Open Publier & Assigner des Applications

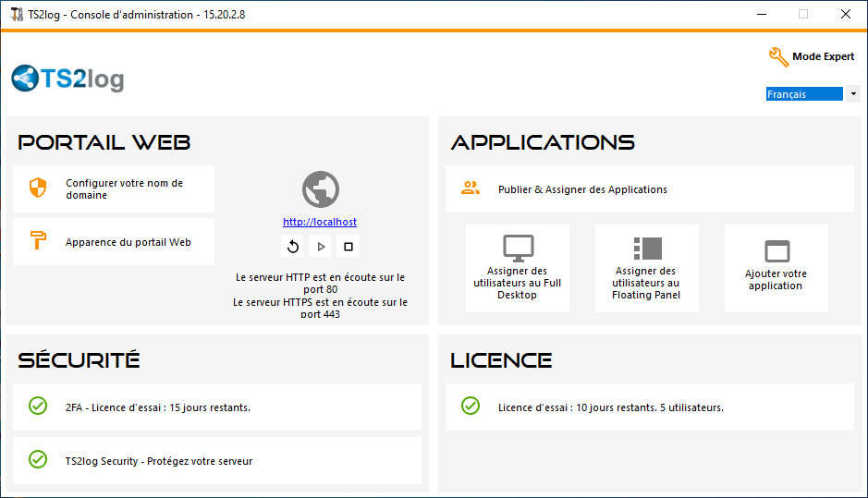tap(649, 189)
